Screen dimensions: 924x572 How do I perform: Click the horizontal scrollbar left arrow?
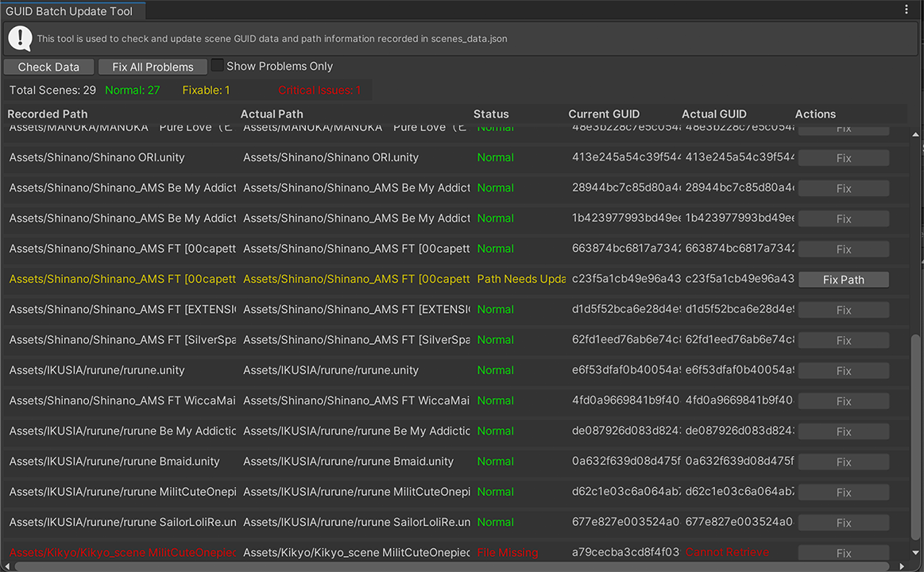[6, 566]
